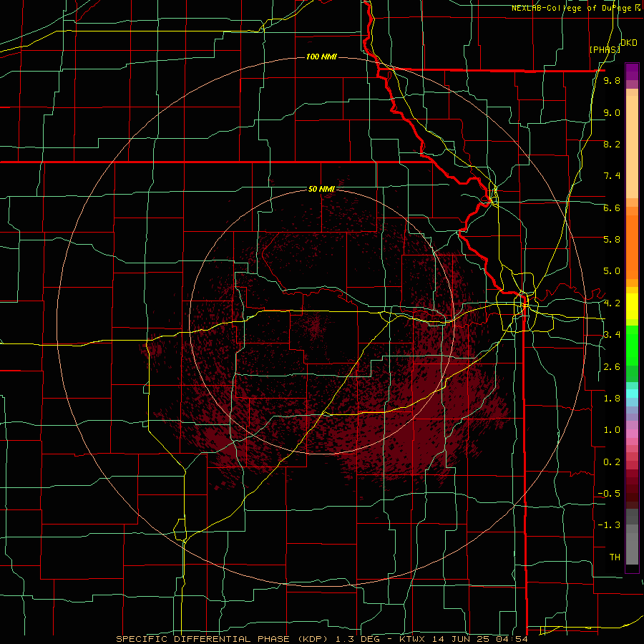This screenshot has height=644, width=644.
Task: Pick the cyan segment of the color bar
Action: coord(632,393)
